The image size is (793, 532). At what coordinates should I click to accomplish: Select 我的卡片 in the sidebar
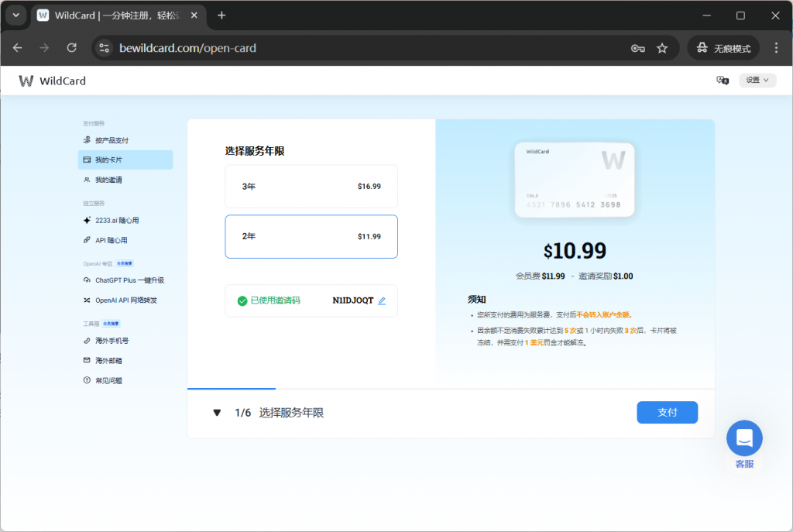click(x=125, y=160)
